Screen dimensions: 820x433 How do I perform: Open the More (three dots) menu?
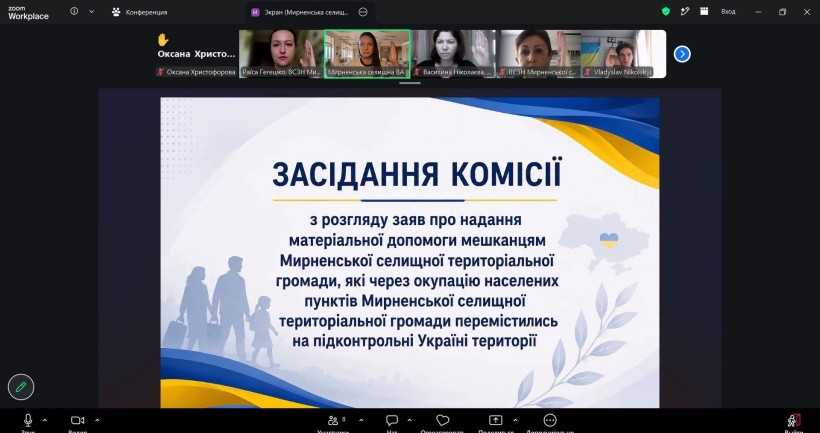[x=550, y=420]
